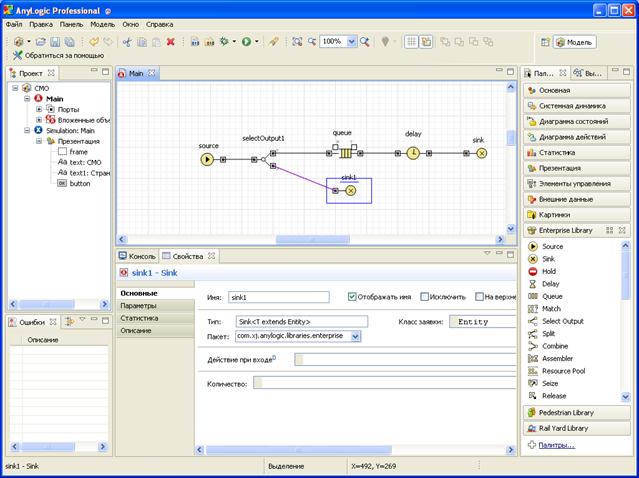Collapse the Презентация tree node
This screenshot has height=478, width=639.
coord(39,141)
